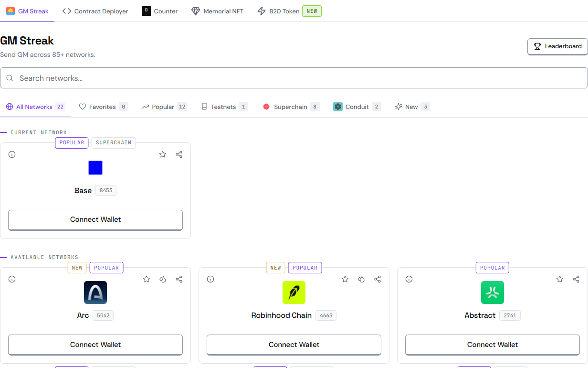
Task: Connect Wallet on Abstract card
Action: (493, 345)
